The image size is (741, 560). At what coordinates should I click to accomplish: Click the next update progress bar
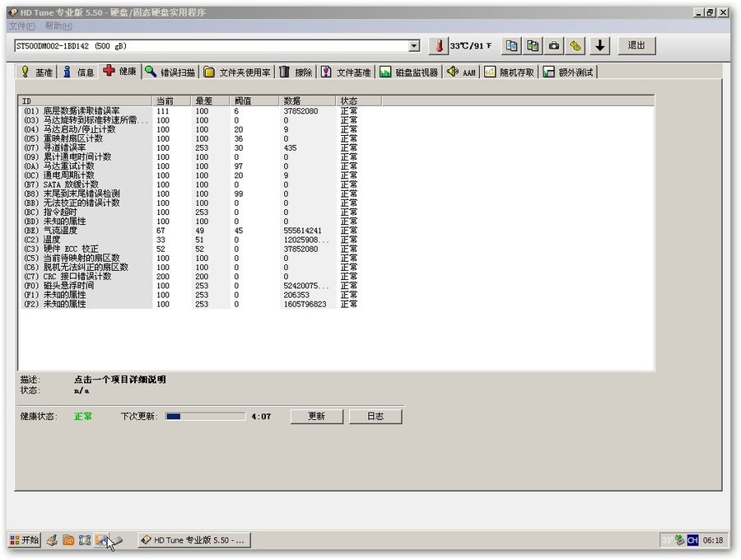[x=206, y=417]
